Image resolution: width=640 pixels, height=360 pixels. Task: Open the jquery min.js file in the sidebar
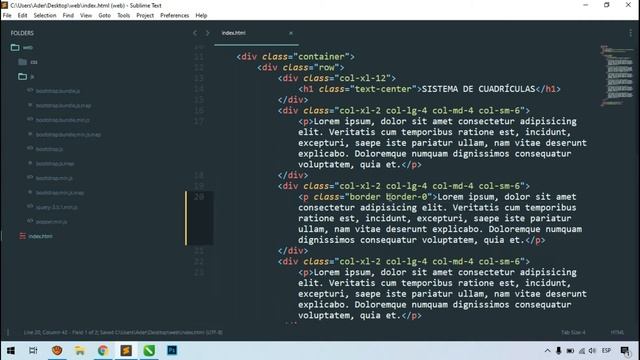click(56, 207)
